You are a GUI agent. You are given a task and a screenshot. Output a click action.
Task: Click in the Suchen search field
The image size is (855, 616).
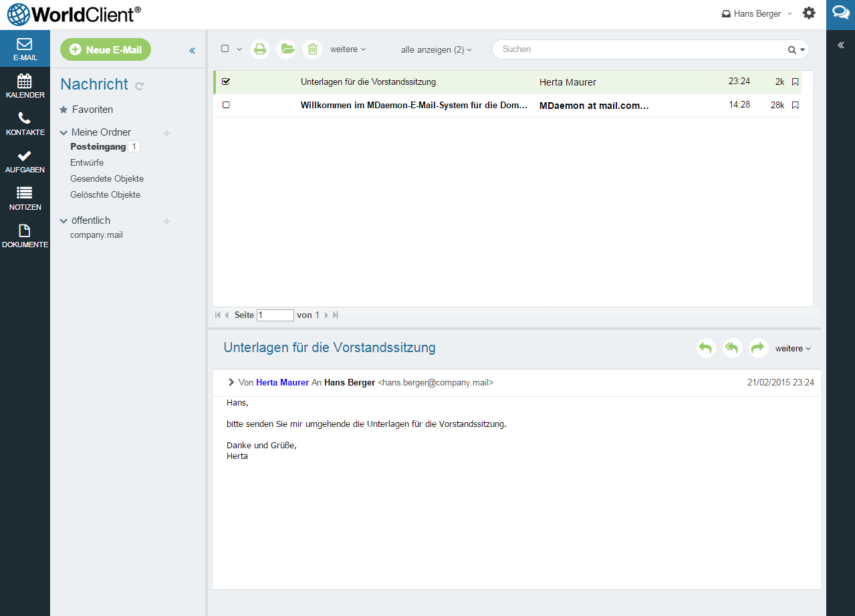638,49
